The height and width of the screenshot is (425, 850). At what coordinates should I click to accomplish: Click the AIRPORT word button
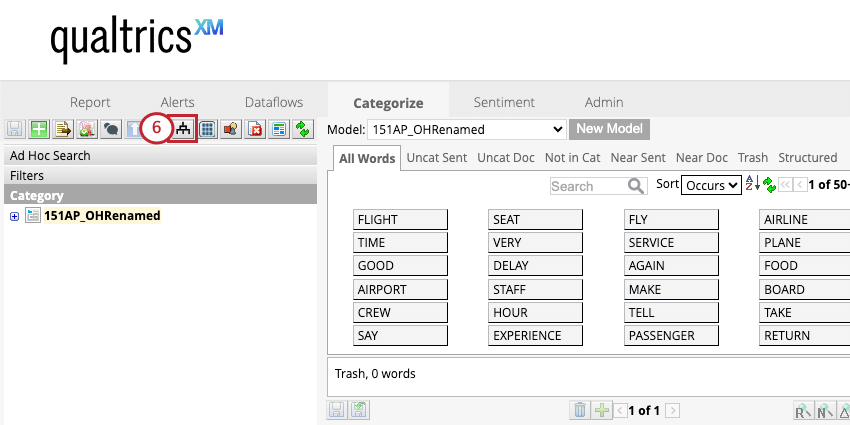[401, 290]
